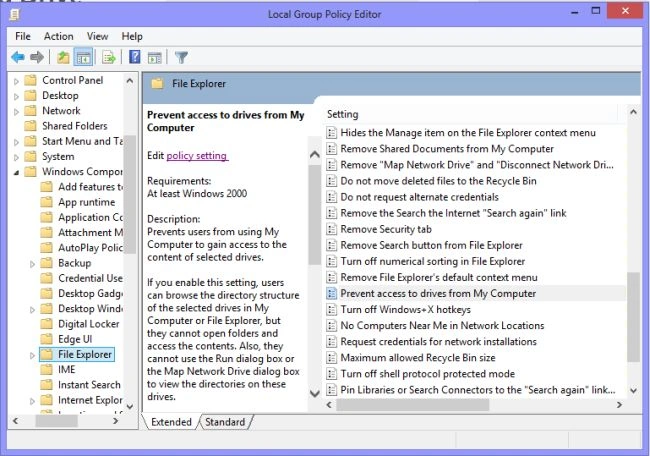Collapse the Windows Components tree node
Viewport: 650px width, 456px height.
pos(16,172)
